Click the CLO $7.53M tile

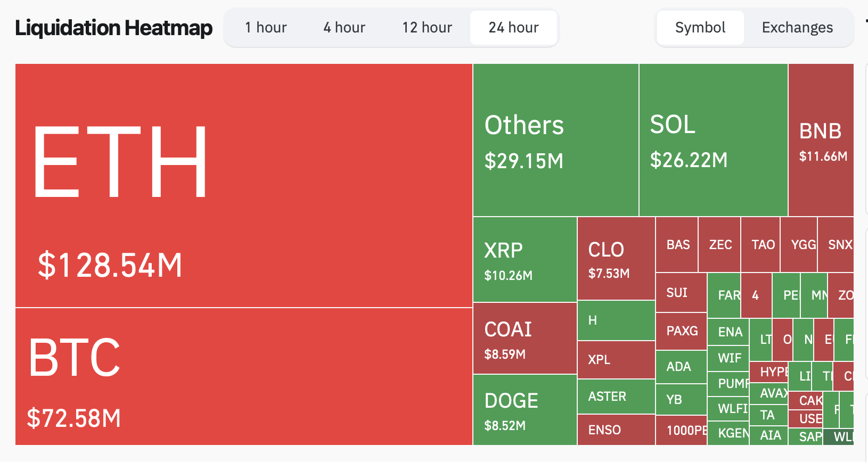[616, 259]
